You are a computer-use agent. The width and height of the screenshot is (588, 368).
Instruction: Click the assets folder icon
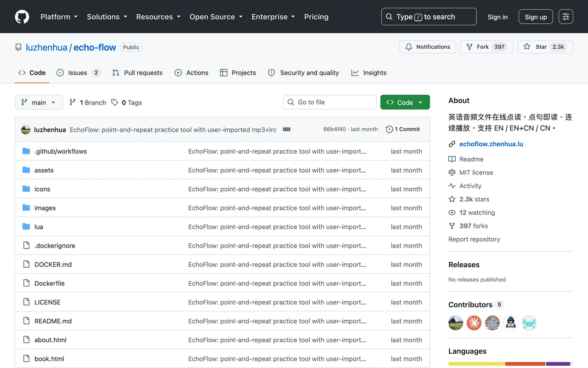click(x=26, y=170)
